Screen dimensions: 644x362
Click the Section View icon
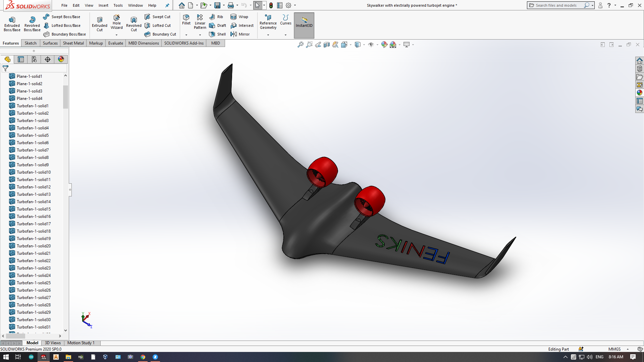326,45
